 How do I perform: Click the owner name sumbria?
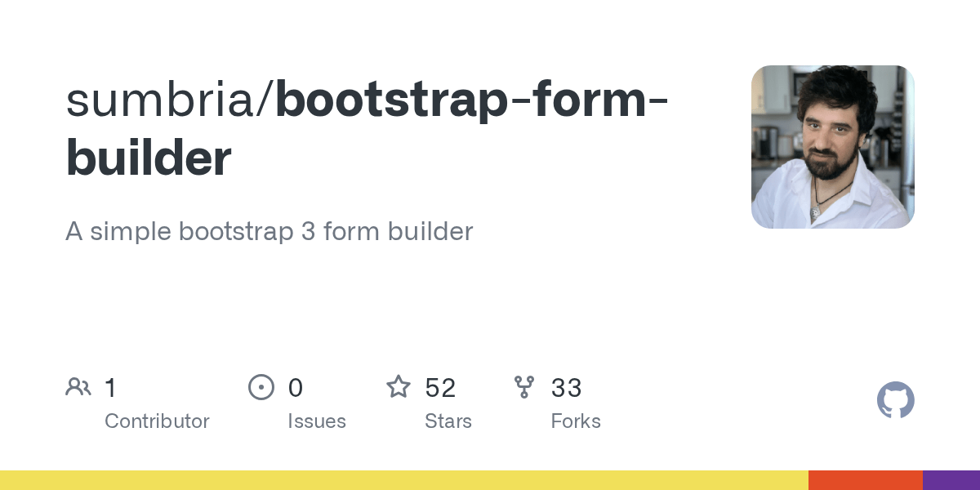click(x=163, y=100)
